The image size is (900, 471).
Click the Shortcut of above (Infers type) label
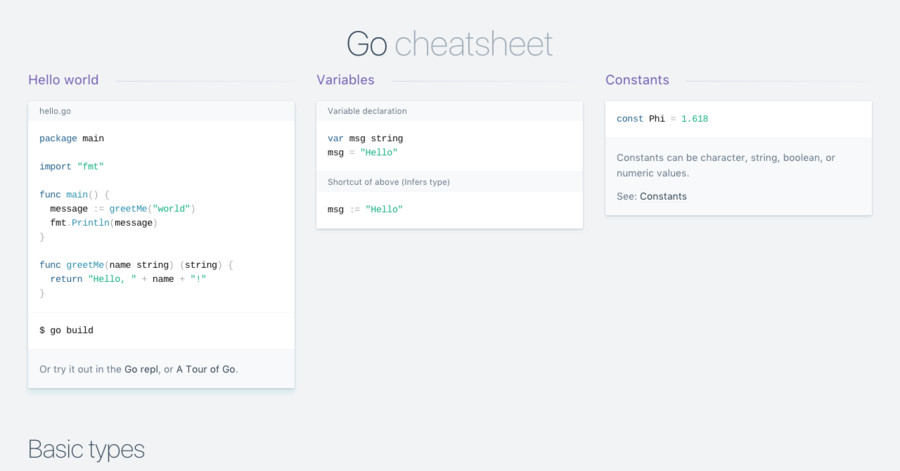pyautogui.click(x=389, y=181)
